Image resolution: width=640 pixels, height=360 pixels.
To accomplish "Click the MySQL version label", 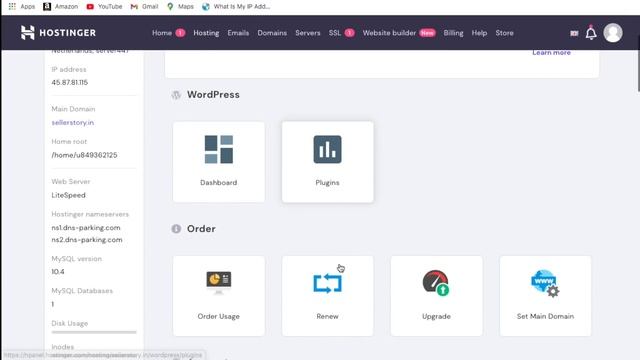I will [x=76, y=259].
